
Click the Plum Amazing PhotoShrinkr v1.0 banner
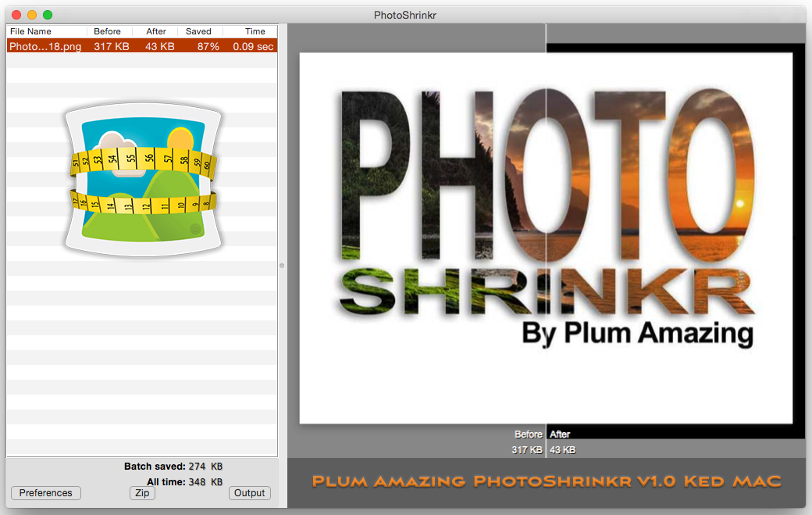click(x=547, y=481)
